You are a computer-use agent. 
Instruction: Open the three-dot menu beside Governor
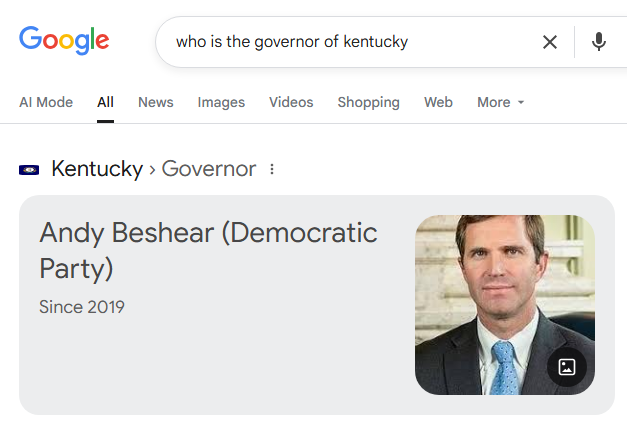pyautogui.click(x=272, y=170)
